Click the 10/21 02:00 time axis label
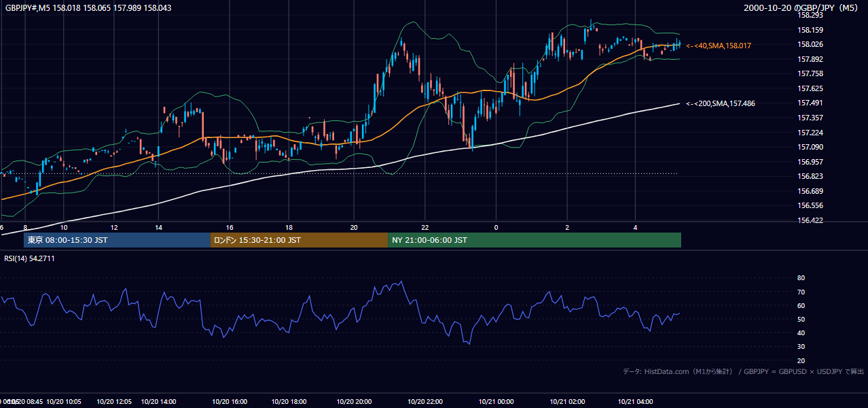Screen dimensions: 868x408 click(x=568, y=402)
